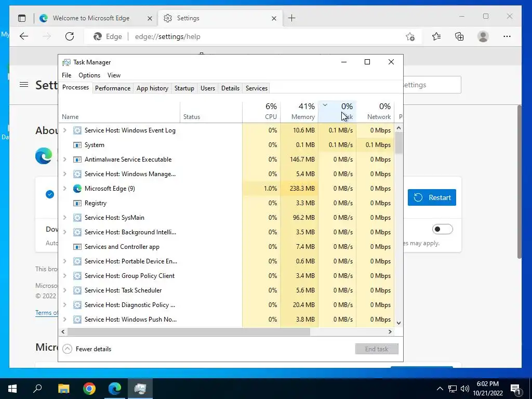Viewport: 532px width, 399px height.
Task: Open Task Manager View menu
Action: (x=114, y=75)
